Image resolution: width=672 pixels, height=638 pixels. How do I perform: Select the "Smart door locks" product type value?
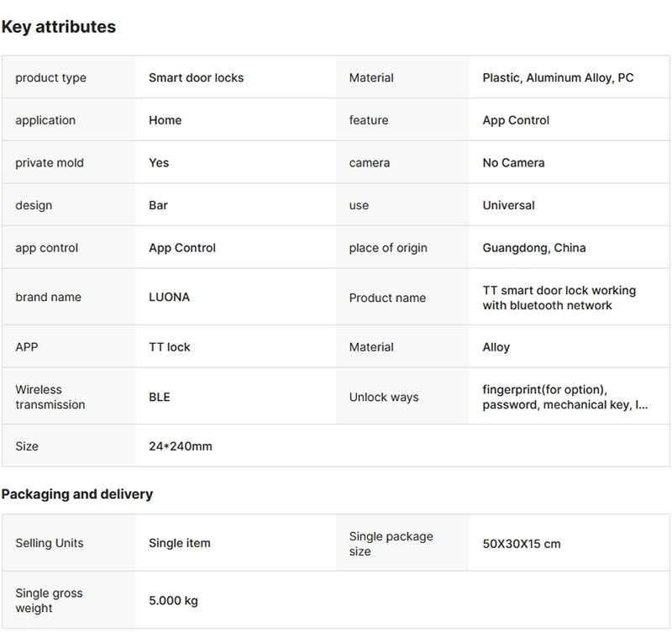(x=196, y=77)
